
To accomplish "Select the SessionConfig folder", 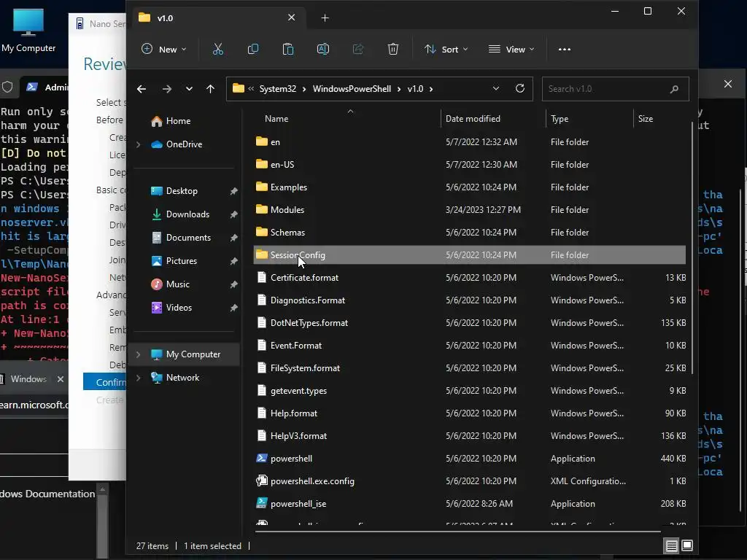I will pyautogui.click(x=470, y=255).
